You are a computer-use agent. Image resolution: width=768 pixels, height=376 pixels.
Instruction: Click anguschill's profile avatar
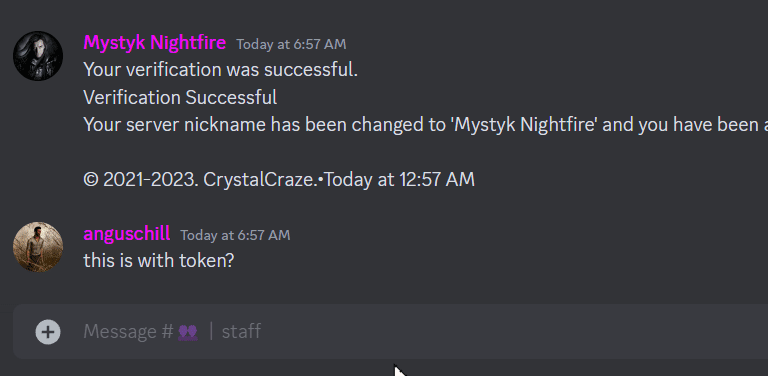(38, 247)
